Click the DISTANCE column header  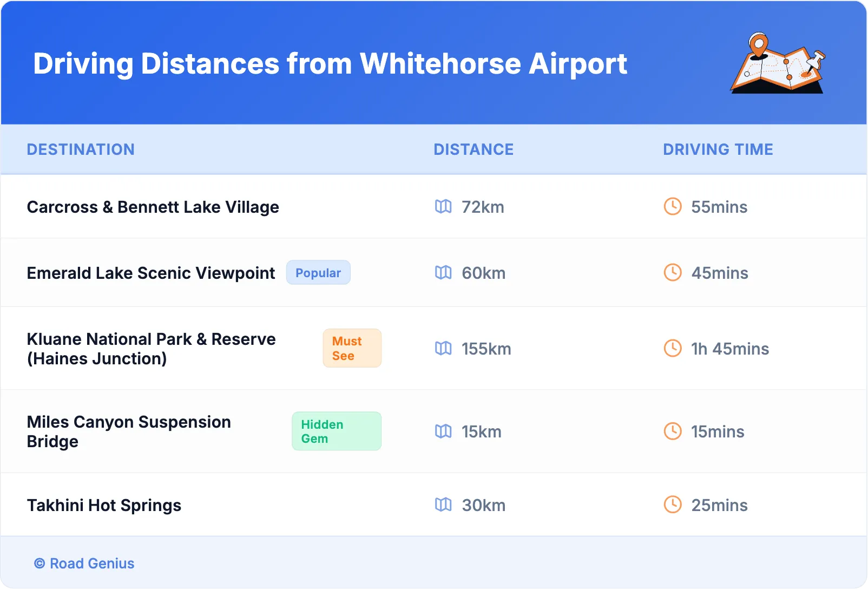point(474,149)
